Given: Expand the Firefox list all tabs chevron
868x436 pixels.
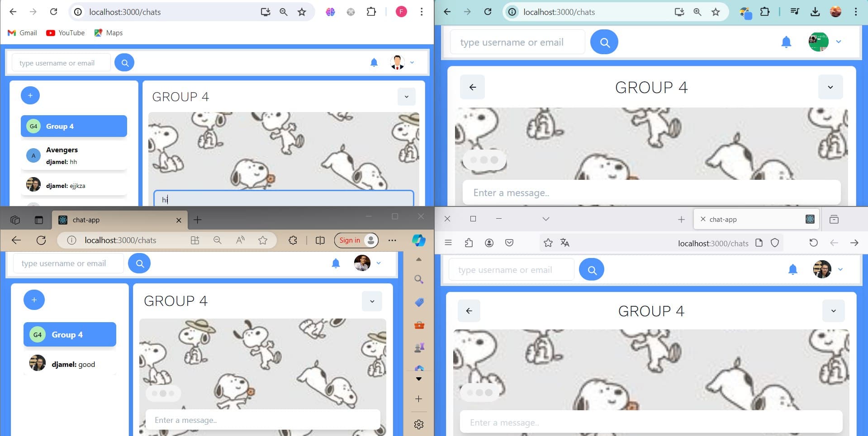Looking at the screenshot, I should (x=545, y=219).
